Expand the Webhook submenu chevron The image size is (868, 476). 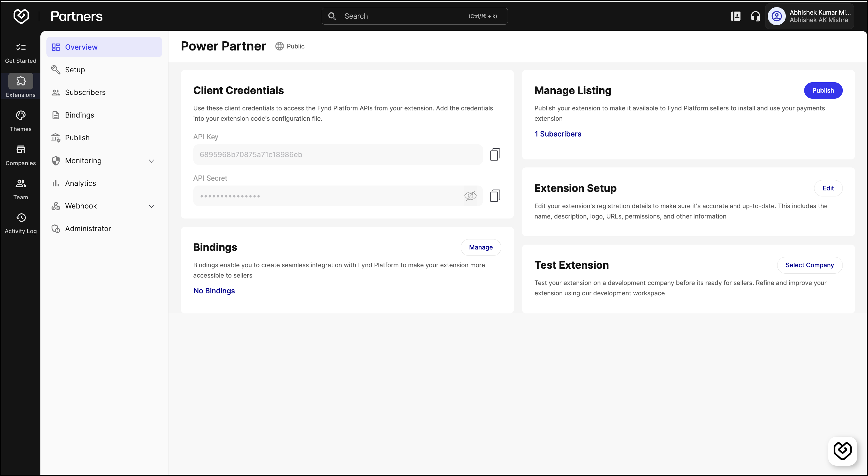point(152,206)
